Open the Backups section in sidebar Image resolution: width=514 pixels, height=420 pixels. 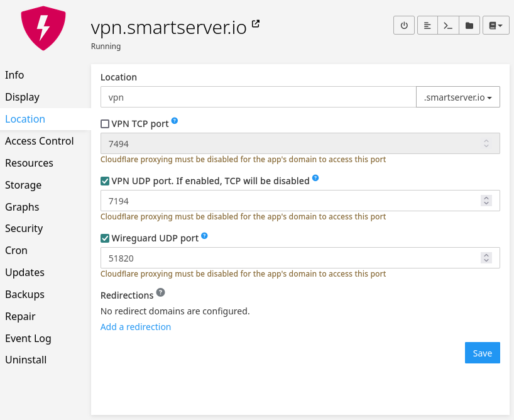[x=25, y=294]
